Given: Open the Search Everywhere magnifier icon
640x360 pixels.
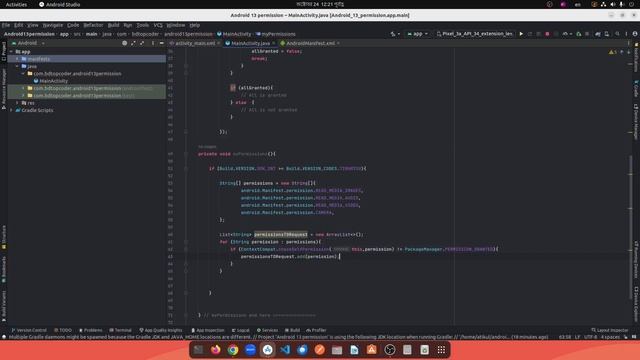Looking at the screenshot, I should point(617,34).
